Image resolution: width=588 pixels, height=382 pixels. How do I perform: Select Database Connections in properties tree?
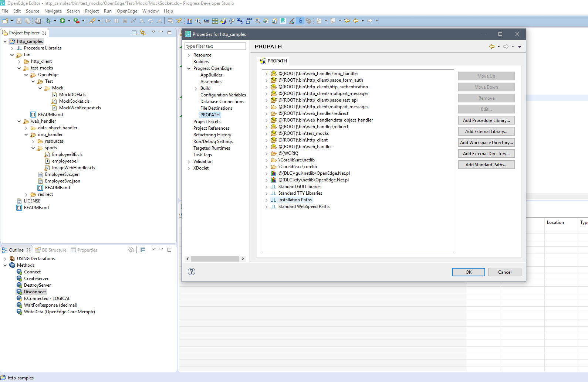tap(222, 102)
